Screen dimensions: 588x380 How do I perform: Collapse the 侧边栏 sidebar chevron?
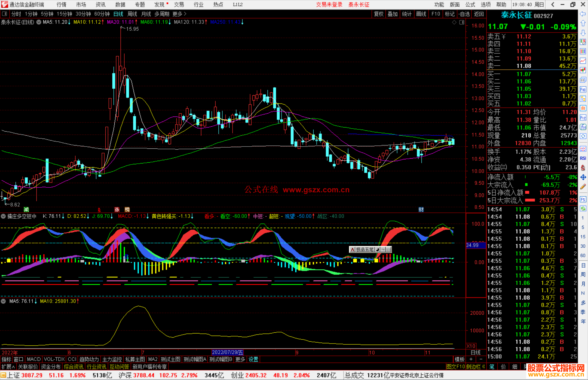click(483, 367)
